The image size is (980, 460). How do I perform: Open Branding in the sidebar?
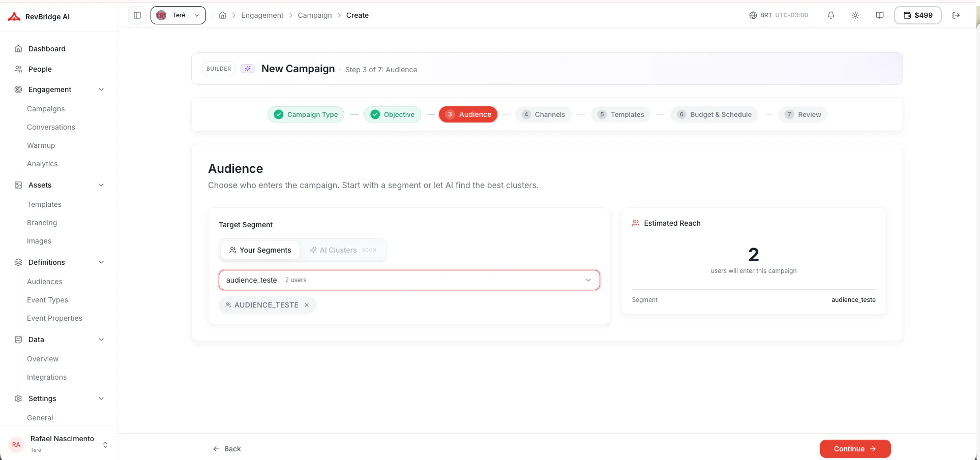(42, 223)
